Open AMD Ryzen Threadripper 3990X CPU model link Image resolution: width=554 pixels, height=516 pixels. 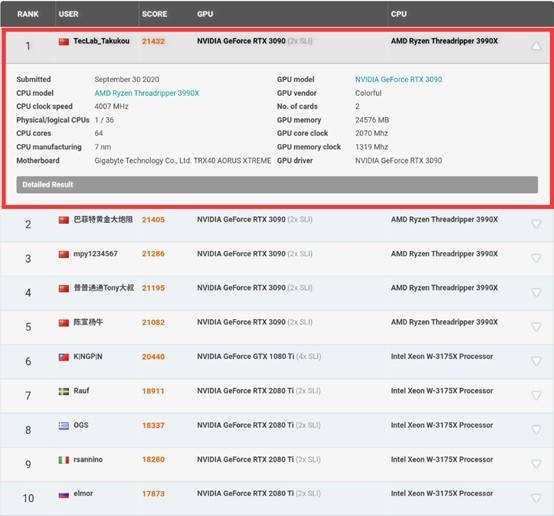point(147,93)
